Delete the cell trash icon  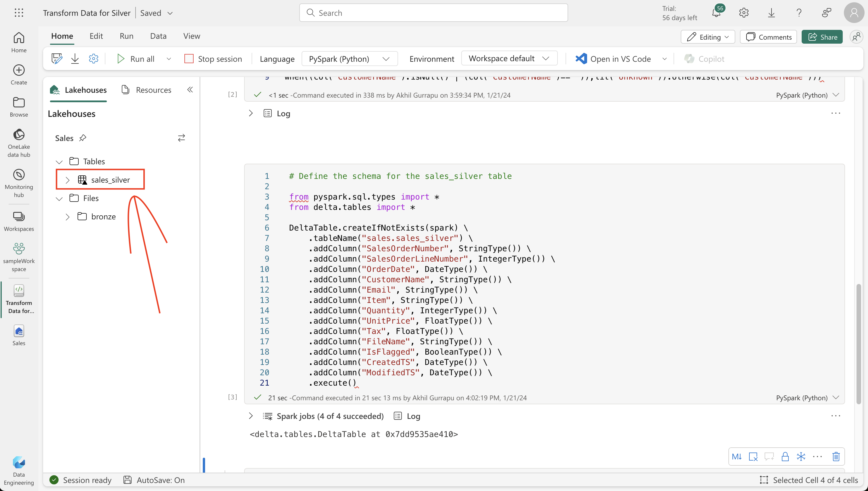836,457
